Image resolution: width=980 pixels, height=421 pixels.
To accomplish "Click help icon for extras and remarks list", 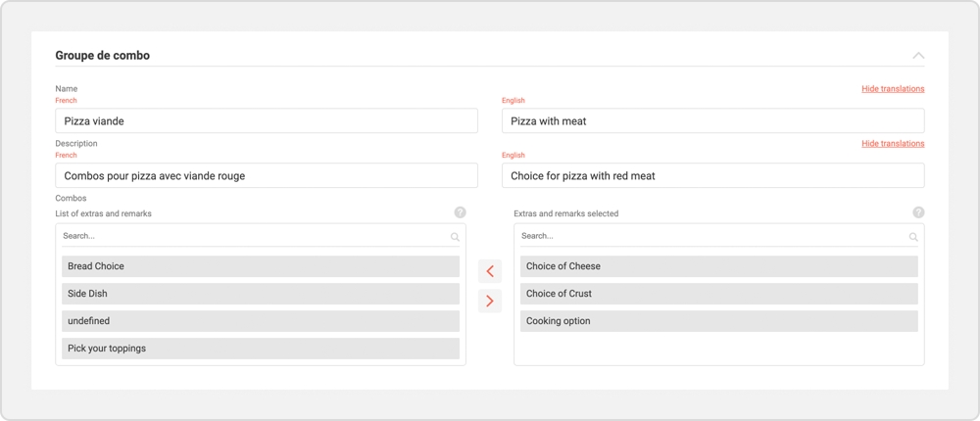I will click(460, 212).
